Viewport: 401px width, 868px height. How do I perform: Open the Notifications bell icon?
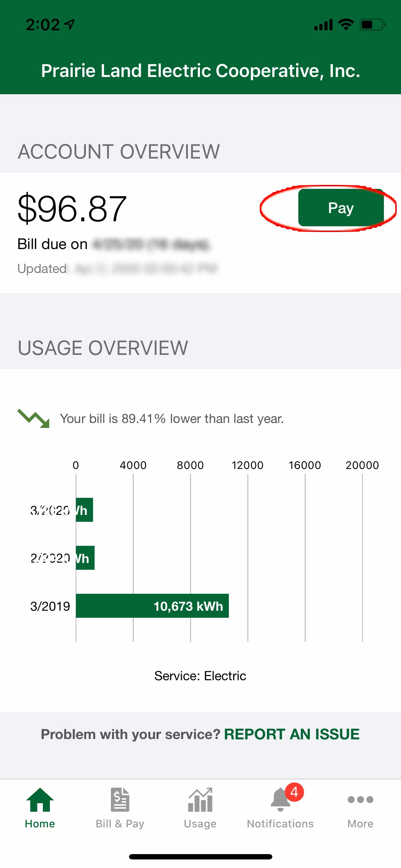coord(280,800)
